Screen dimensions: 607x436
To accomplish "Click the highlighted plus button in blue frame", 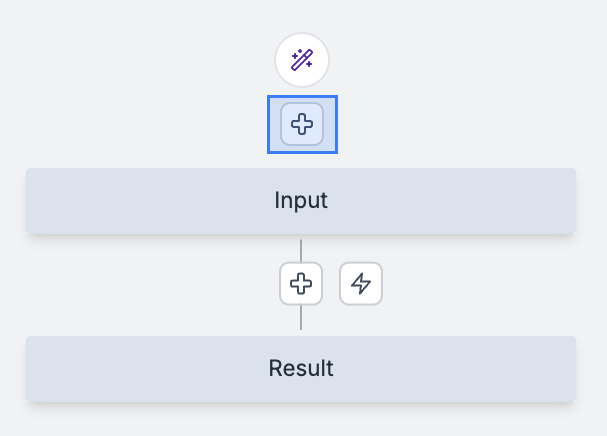I will [302, 125].
